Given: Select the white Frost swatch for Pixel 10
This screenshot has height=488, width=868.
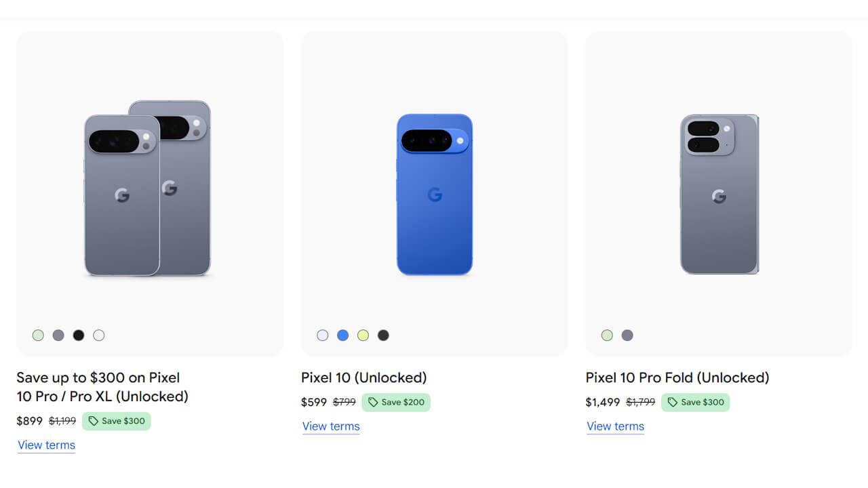Looking at the screenshot, I should (322, 335).
